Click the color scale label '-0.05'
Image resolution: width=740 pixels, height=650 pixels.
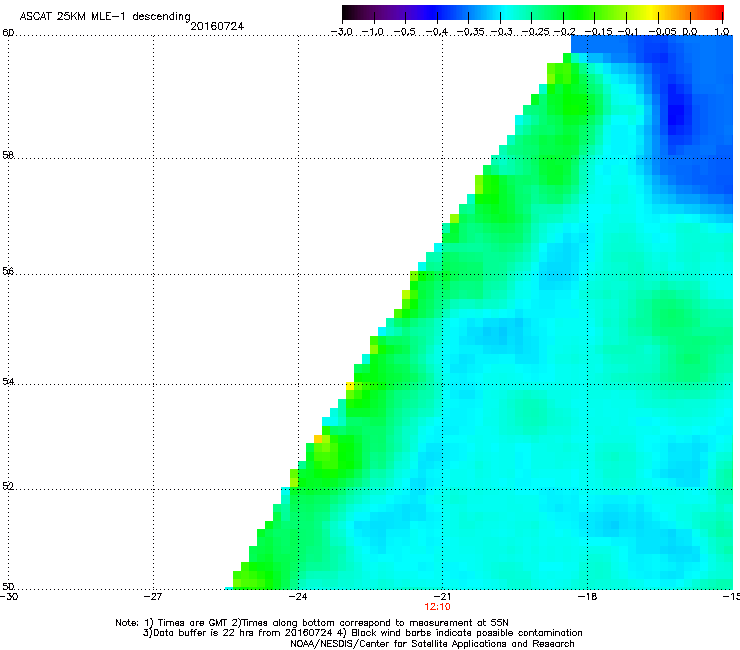tap(662, 32)
